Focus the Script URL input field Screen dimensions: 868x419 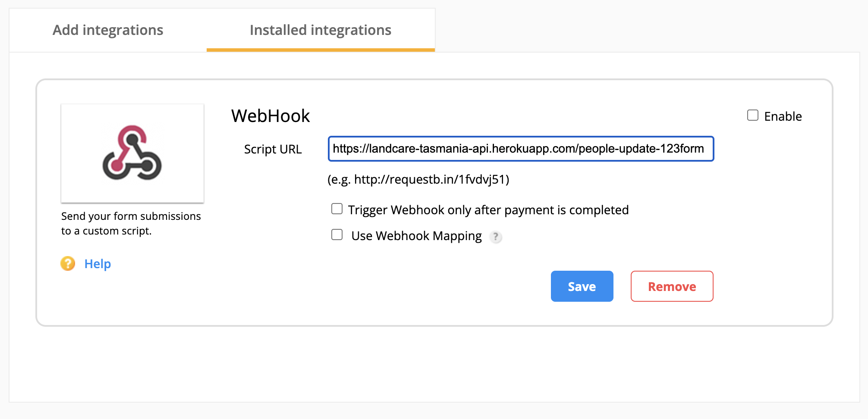521,149
